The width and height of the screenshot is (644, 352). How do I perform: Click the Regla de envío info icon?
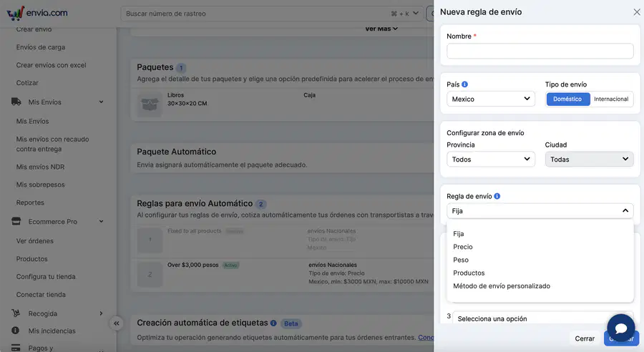tap(497, 196)
